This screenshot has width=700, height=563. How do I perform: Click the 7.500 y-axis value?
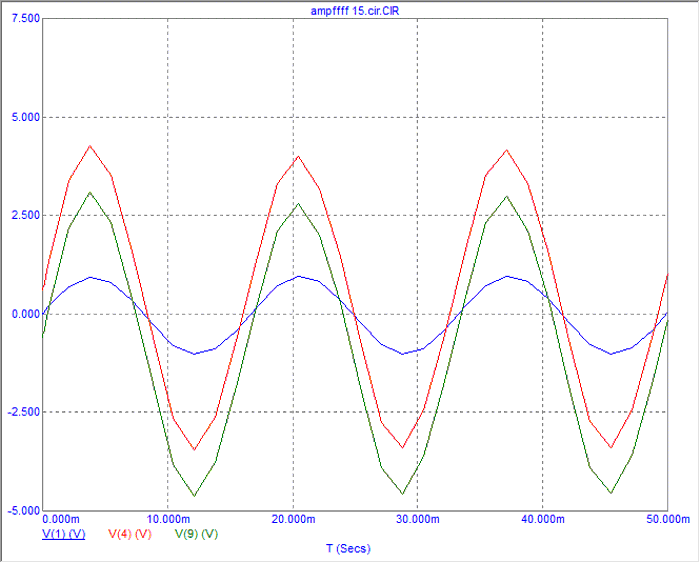(x=25, y=19)
